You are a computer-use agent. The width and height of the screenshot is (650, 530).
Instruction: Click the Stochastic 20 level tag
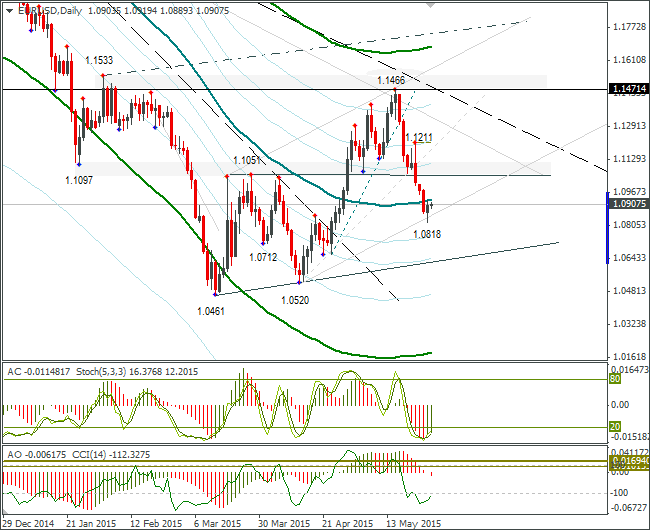(x=615, y=427)
